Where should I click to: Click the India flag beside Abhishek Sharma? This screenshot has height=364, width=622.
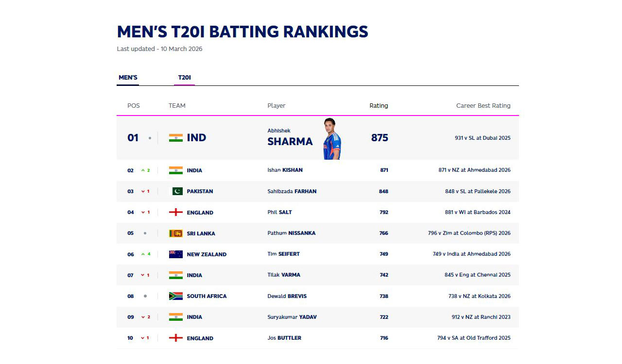tap(175, 138)
